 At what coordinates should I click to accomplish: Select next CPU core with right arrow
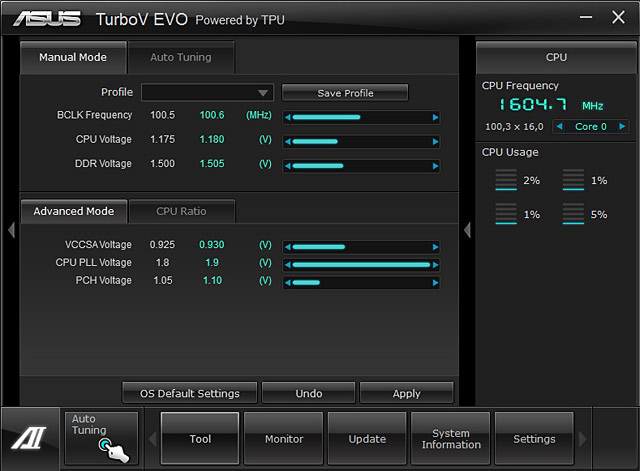(x=622, y=127)
